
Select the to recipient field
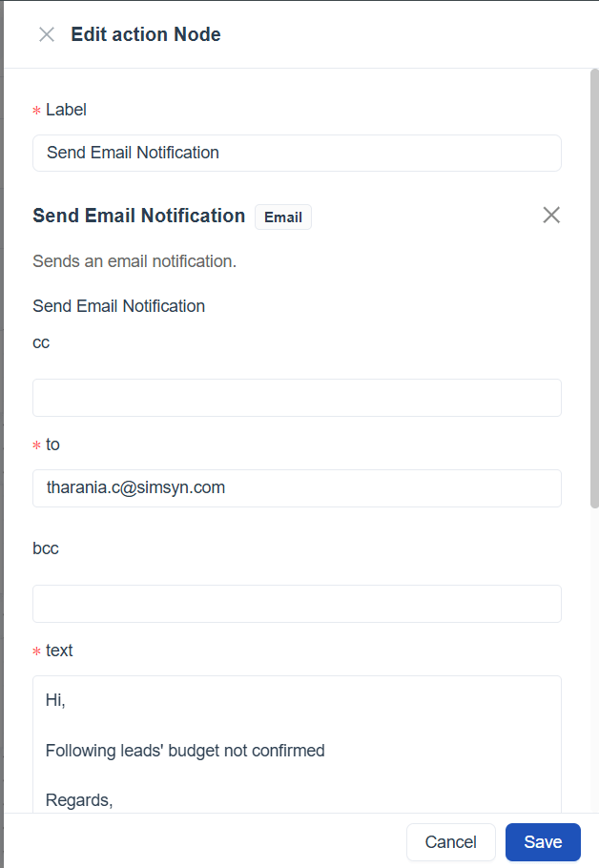pyautogui.click(x=296, y=488)
